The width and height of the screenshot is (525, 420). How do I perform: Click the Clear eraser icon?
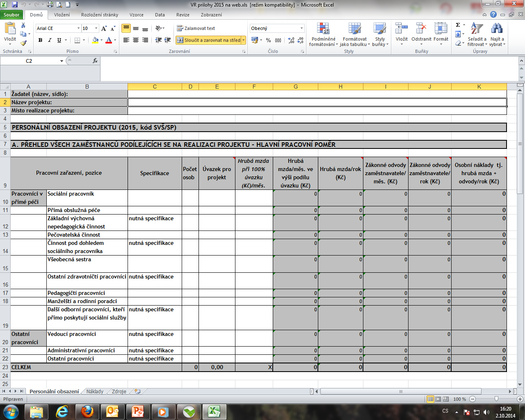[x=459, y=43]
